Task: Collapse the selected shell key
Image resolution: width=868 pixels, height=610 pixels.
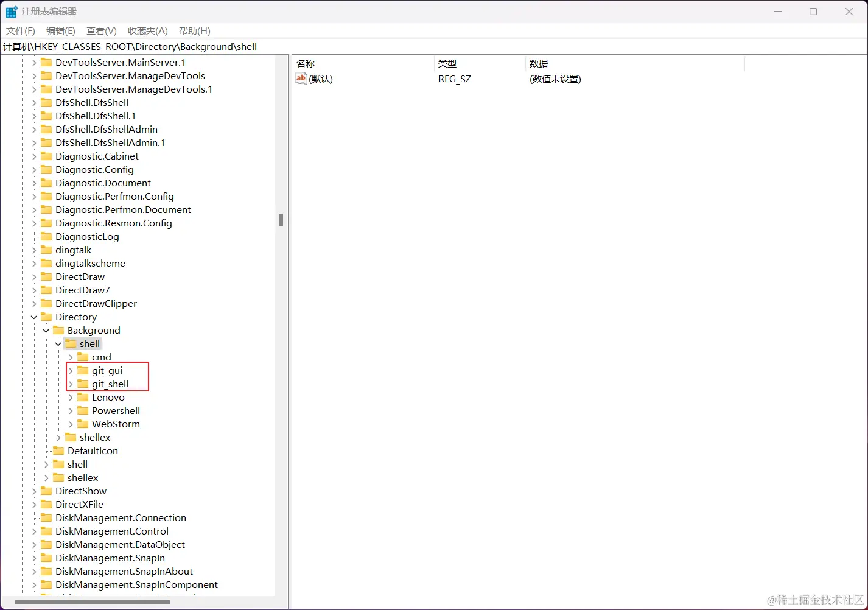Action: (x=58, y=343)
